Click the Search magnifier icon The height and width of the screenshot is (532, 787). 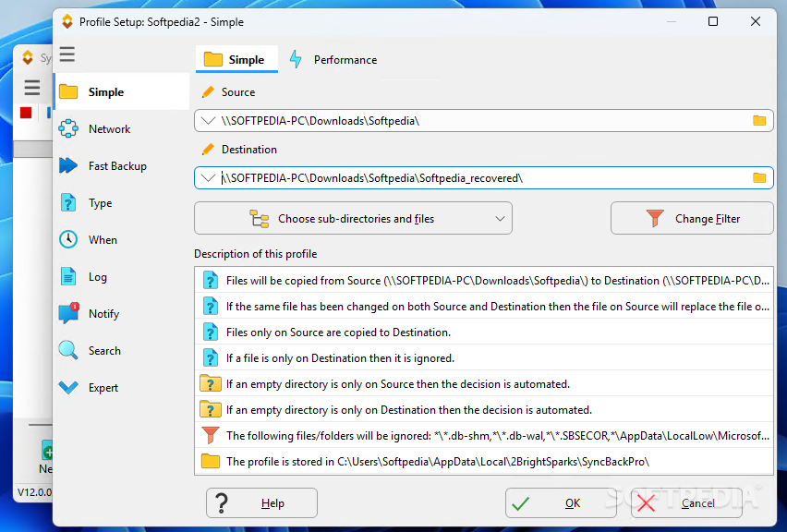(x=68, y=350)
